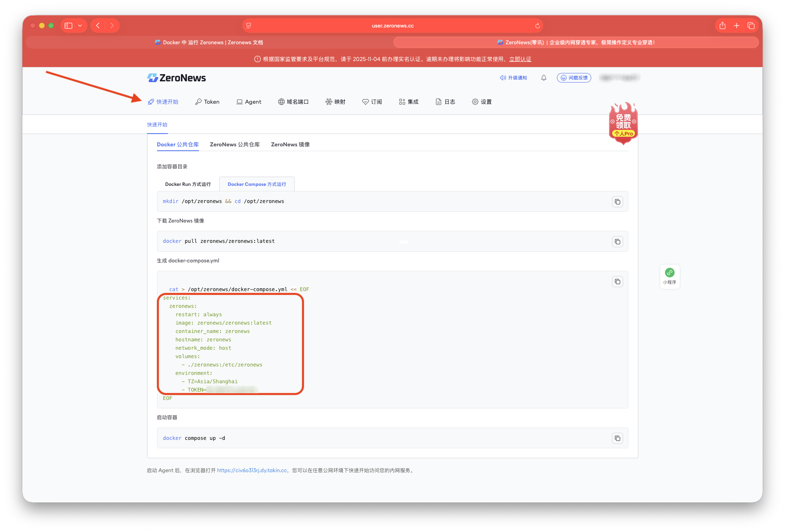Image resolution: width=785 pixels, height=532 pixels.
Task: Copy the docker pull command
Action: (617, 242)
